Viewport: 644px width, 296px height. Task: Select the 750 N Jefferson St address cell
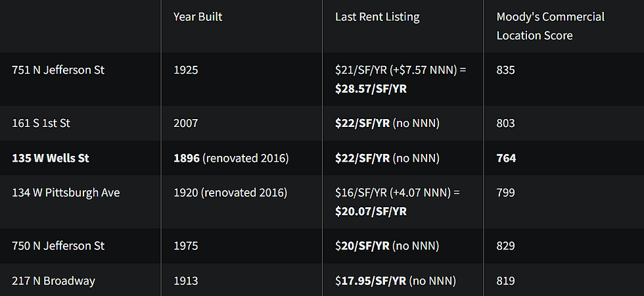58,246
